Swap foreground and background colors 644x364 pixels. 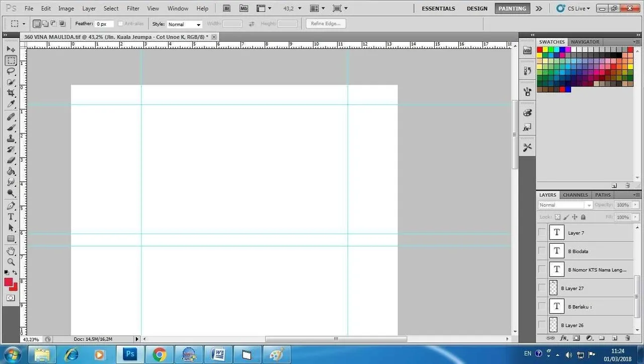pyautogui.click(x=15, y=272)
